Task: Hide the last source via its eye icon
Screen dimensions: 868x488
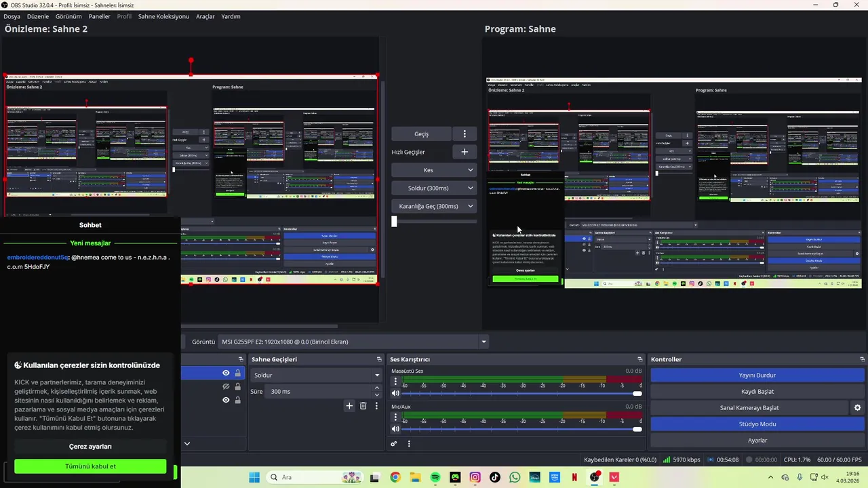Action: point(226,400)
